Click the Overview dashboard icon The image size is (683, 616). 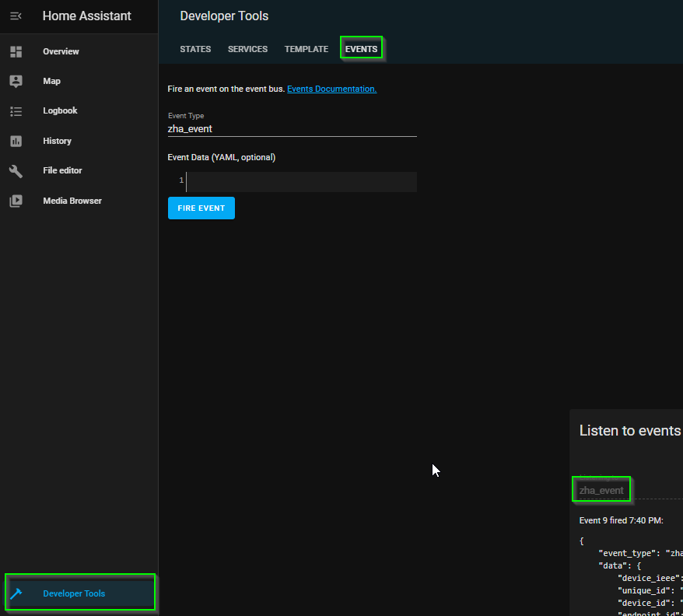point(16,51)
